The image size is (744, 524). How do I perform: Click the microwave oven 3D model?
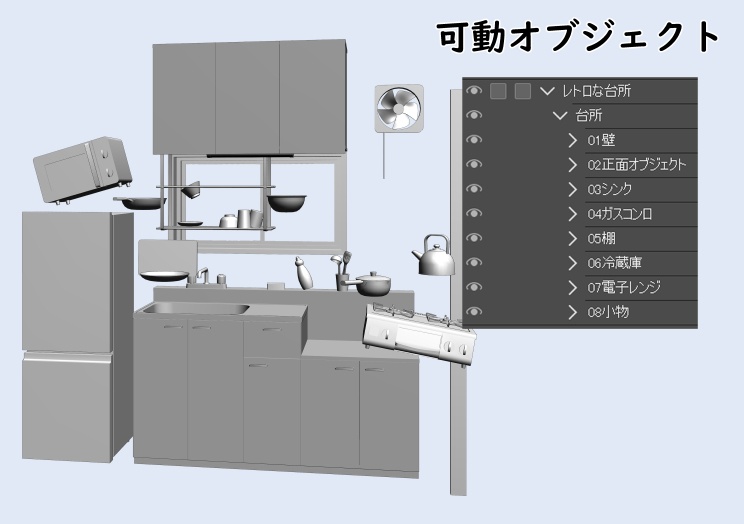click(81, 170)
